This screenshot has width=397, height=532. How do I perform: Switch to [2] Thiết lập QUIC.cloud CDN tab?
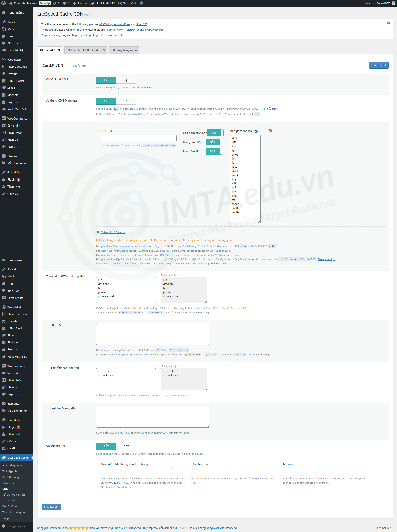pos(86,50)
